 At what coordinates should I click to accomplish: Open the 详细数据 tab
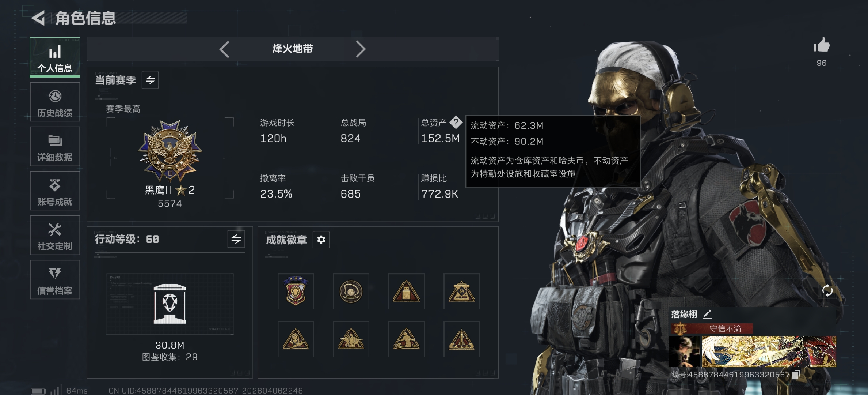tap(55, 146)
